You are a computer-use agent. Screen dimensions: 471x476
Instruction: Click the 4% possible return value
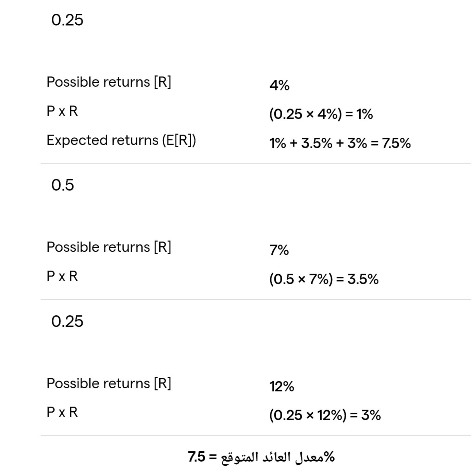pos(279,85)
